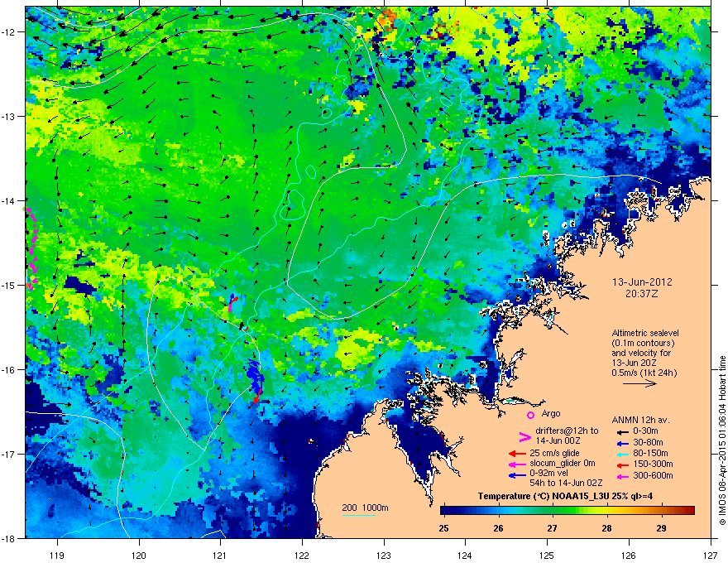Click the 150-300m depth label

coord(653,464)
